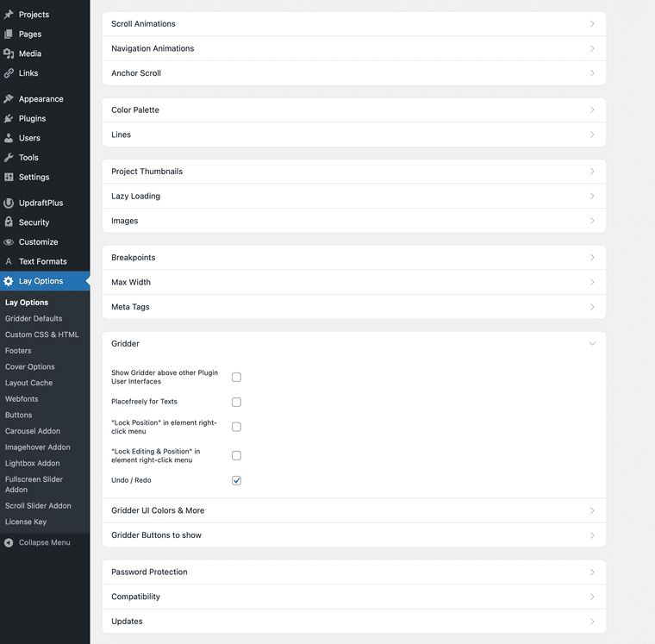The height and width of the screenshot is (644, 655).
Task: Click the Settings sliders icon
Action: click(x=9, y=178)
